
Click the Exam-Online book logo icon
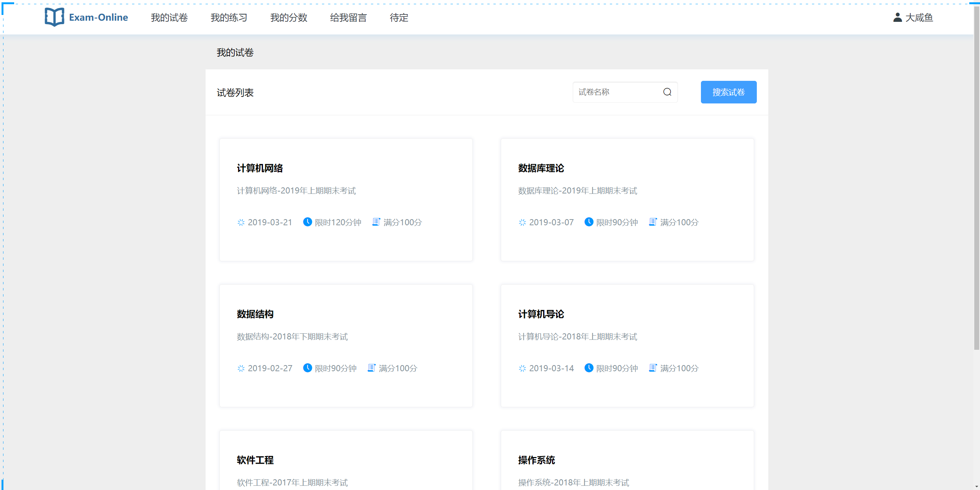pos(54,17)
